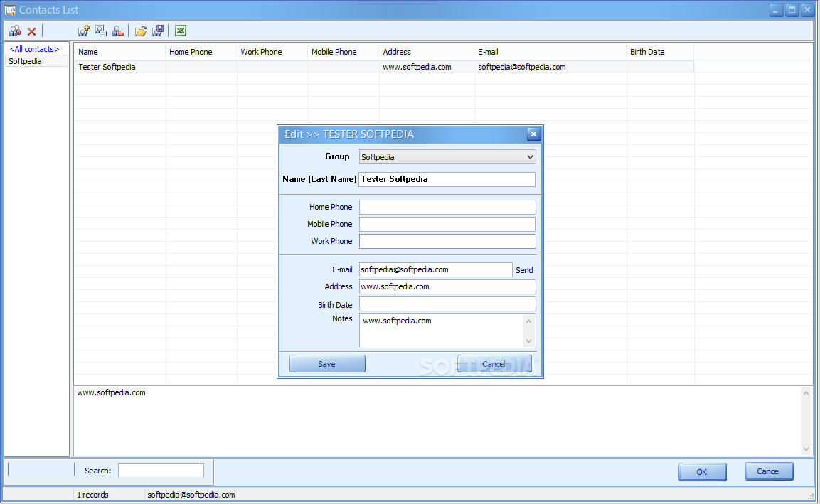Click the Excel export icon
The image size is (820, 504).
click(x=181, y=31)
